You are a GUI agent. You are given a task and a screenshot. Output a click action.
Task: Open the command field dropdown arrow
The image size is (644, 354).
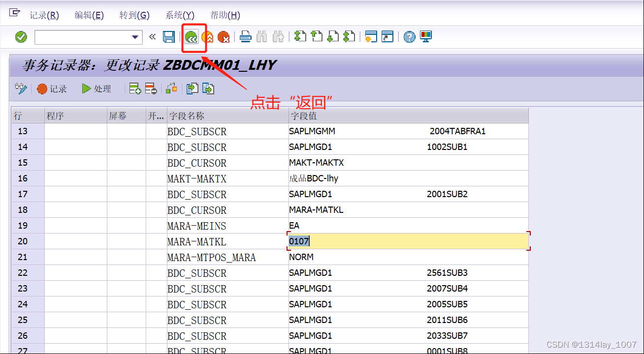click(x=135, y=37)
